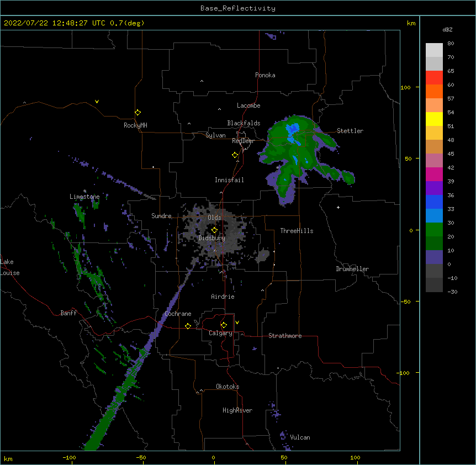Click the Okotoks town label

[228, 387]
